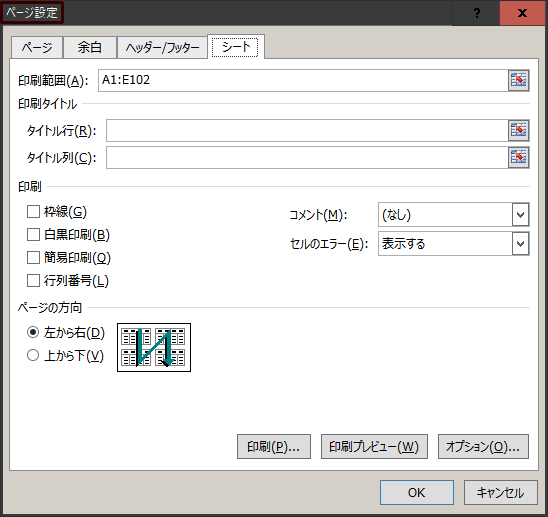548x517 pixels.
Task: Click range picker icon for タイトル列
Action: pyautogui.click(x=518, y=157)
